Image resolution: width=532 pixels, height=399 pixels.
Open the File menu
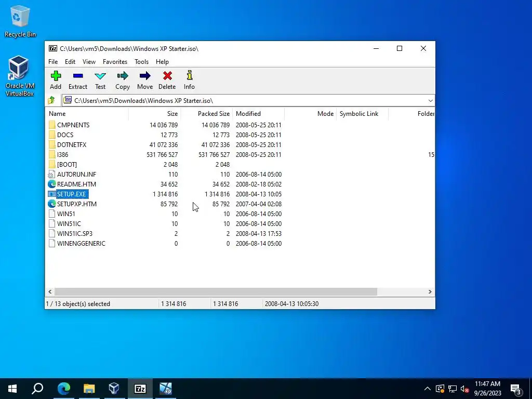pos(53,62)
